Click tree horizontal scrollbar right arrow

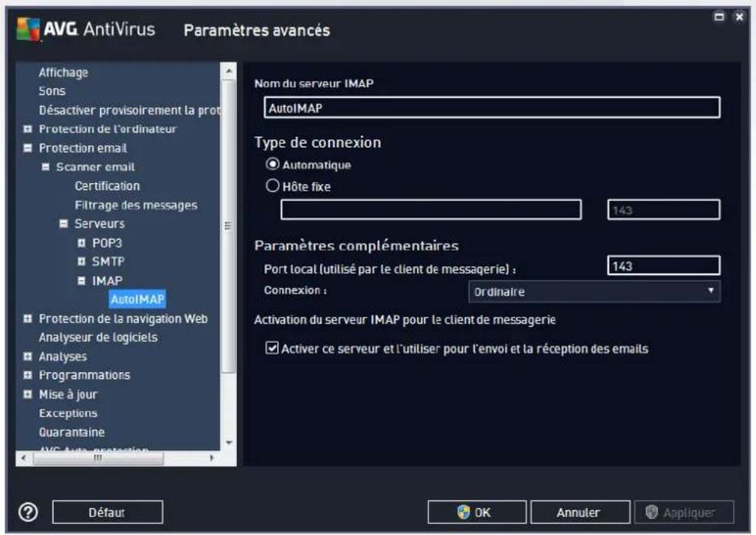[x=212, y=458]
